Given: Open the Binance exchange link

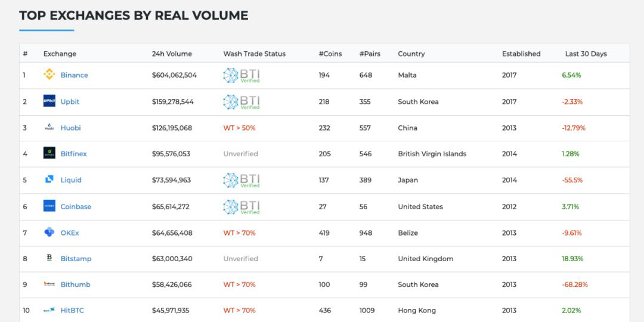Looking at the screenshot, I should pyautogui.click(x=75, y=75).
